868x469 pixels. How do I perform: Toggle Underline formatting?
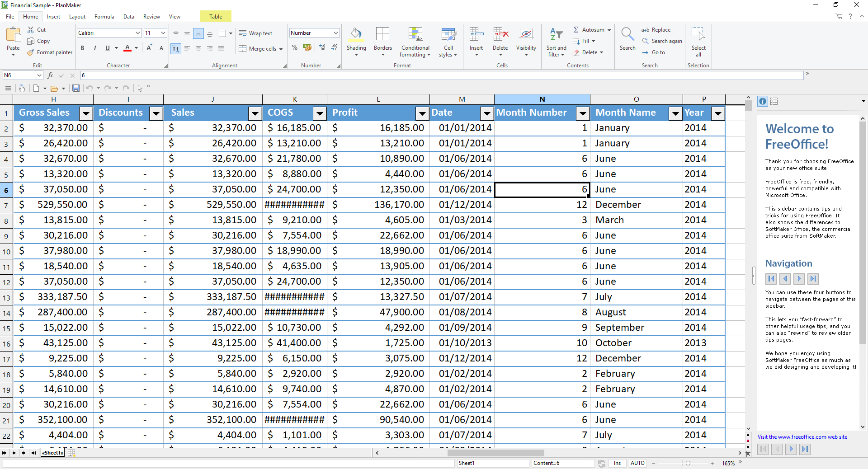pyautogui.click(x=108, y=48)
